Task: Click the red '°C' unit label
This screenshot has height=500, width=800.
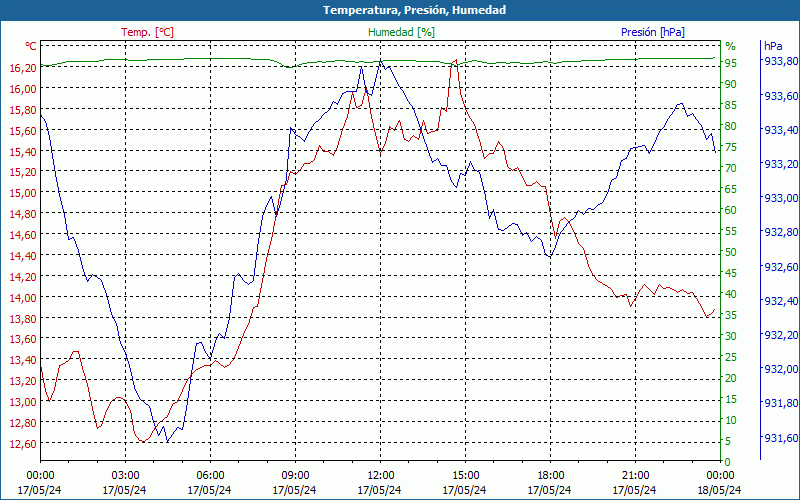Action: 31,46
